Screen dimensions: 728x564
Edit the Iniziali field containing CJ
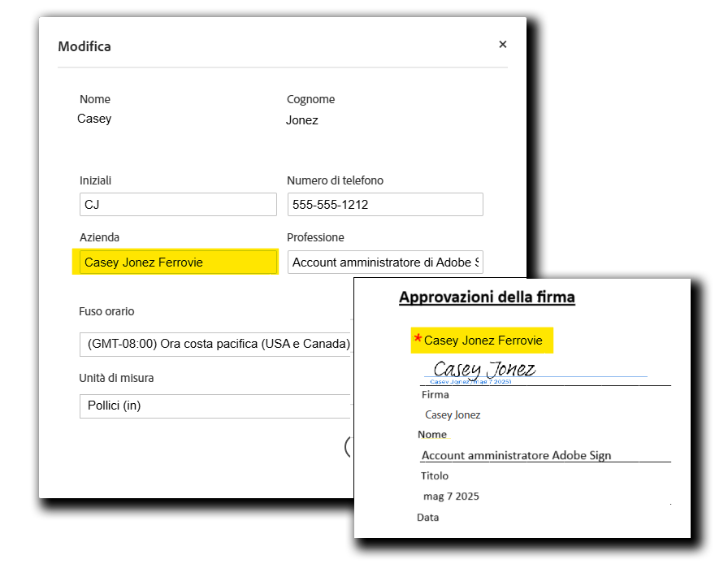coord(178,205)
